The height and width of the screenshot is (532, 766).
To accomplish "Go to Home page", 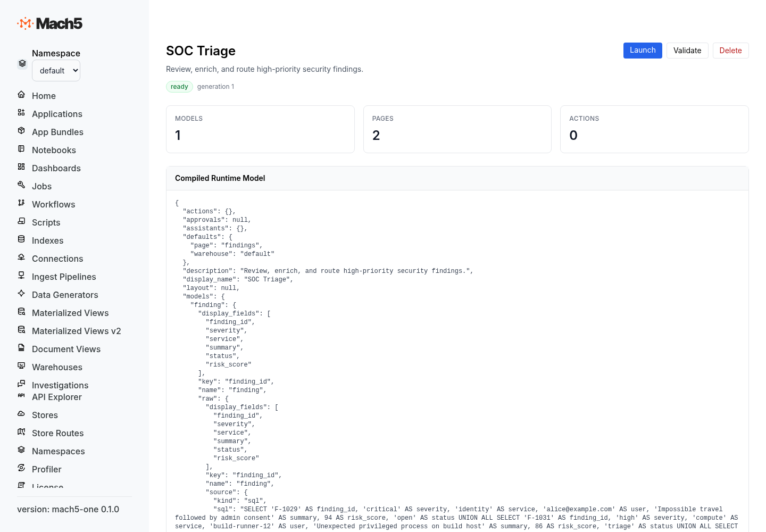I will pyautogui.click(x=44, y=96).
